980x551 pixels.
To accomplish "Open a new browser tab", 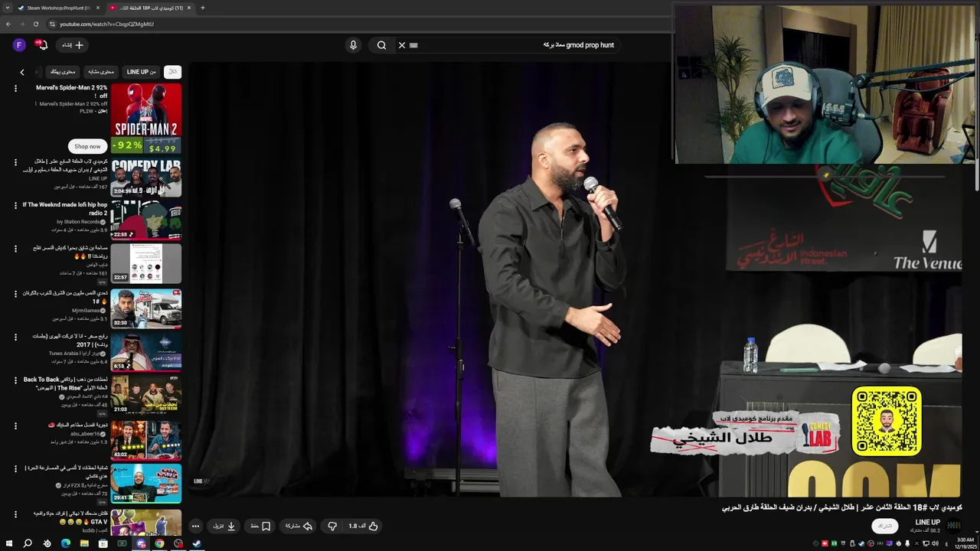I will pyautogui.click(x=202, y=8).
